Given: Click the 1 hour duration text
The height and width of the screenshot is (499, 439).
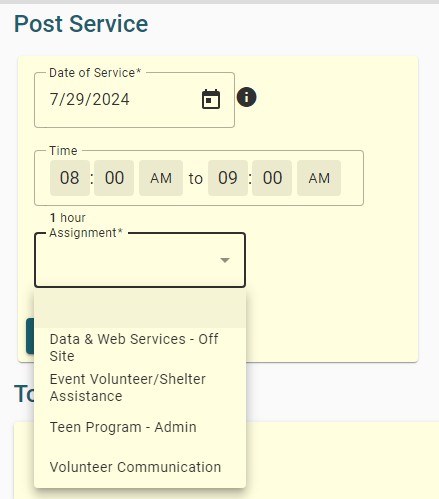Looking at the screenshot, I should [68, 218].
